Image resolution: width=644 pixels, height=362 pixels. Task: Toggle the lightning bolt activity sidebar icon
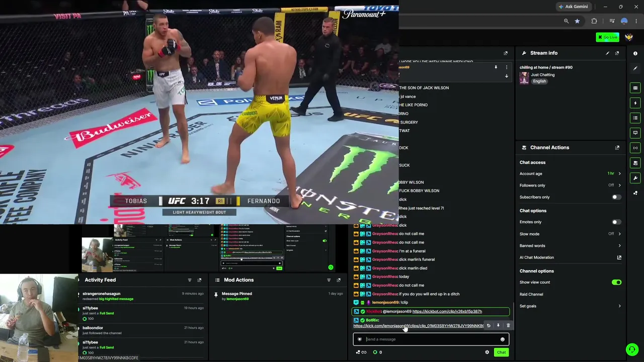tap(635, 103)
